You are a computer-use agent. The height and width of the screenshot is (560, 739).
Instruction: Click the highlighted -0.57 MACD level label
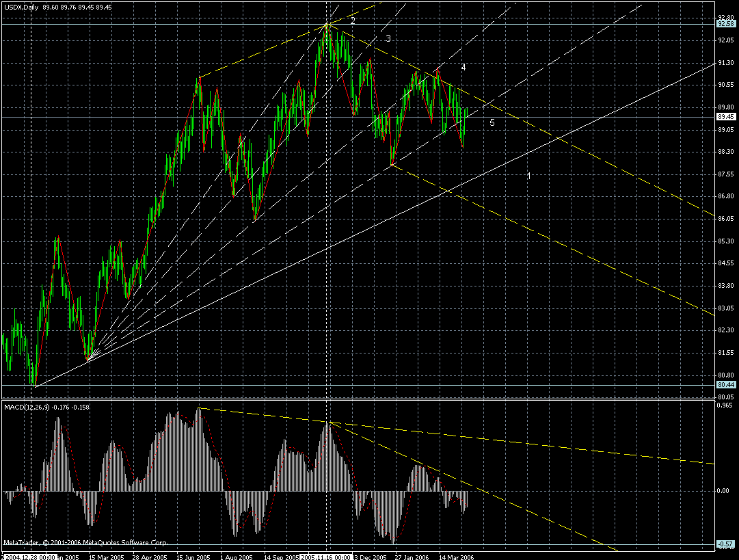click(x=726, y=544)
